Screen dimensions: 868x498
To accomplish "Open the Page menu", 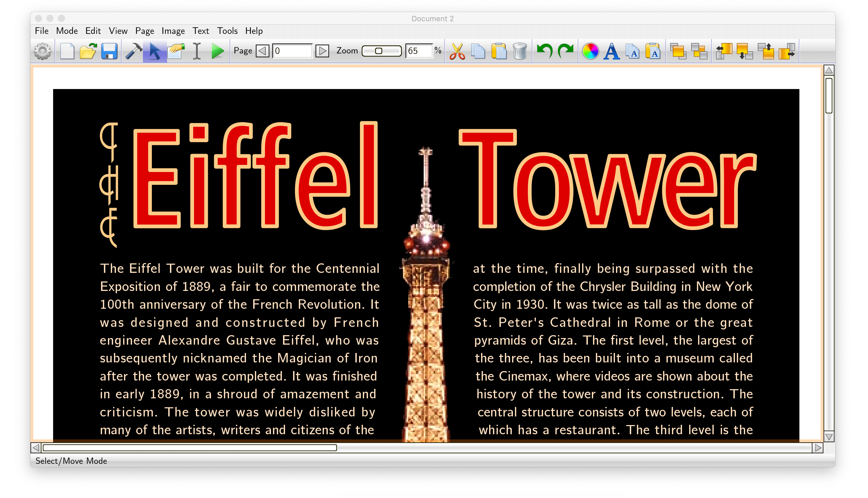I will (145, 31).
